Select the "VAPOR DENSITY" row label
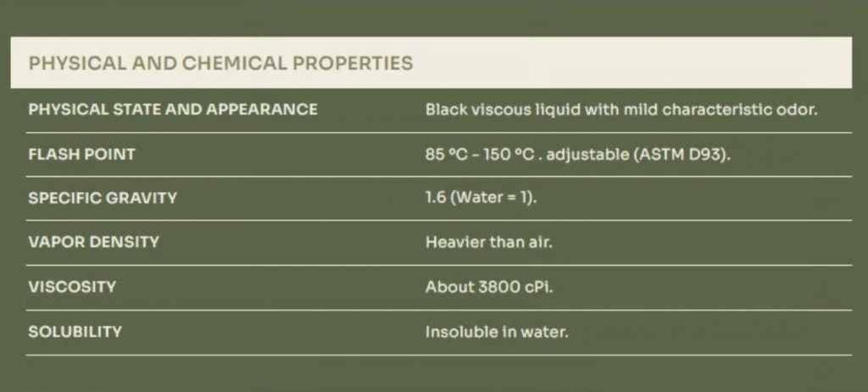The width and height of the screenshot is (868, 392). pos(93,242)
